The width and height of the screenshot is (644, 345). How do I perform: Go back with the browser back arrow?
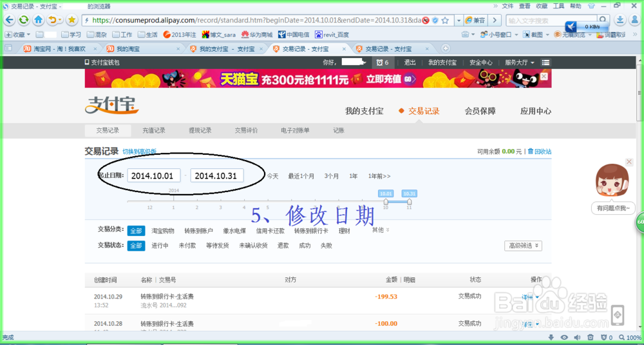[x=10, y=20]
